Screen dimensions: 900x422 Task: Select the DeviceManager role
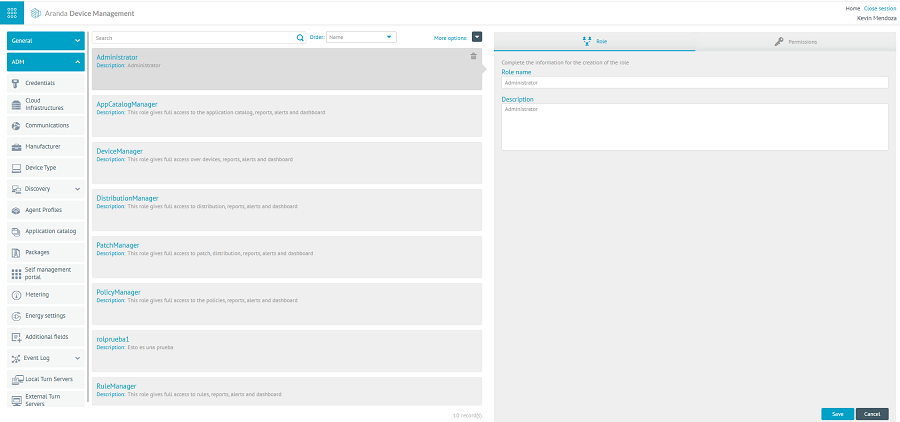pos(287,163)
